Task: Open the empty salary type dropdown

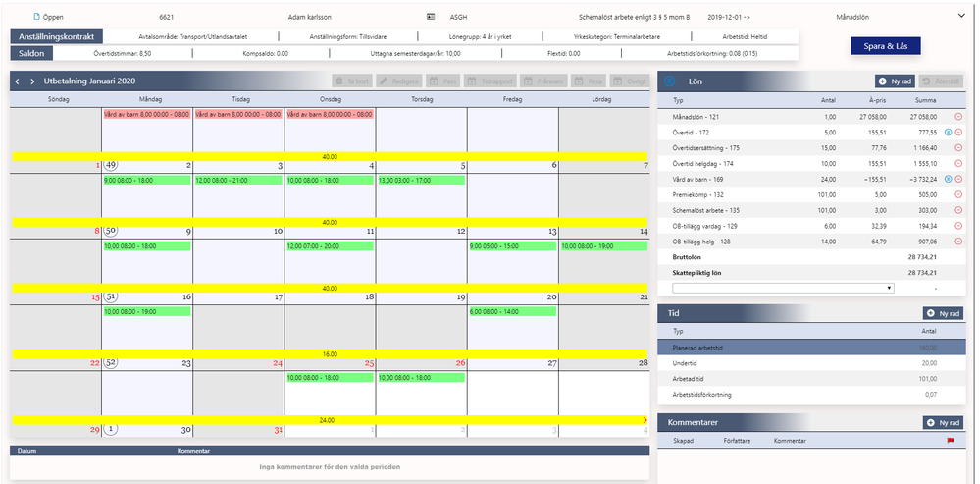Action: (x=783, y=289)
